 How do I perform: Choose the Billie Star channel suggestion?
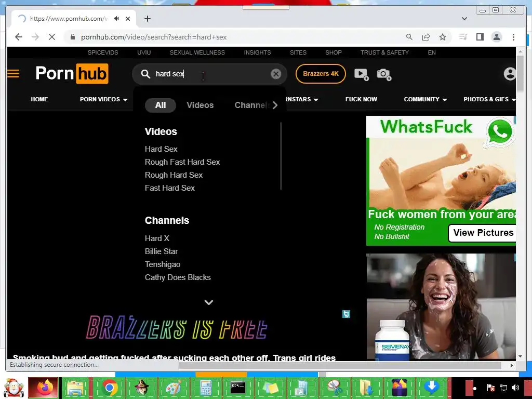coord(161,251)
